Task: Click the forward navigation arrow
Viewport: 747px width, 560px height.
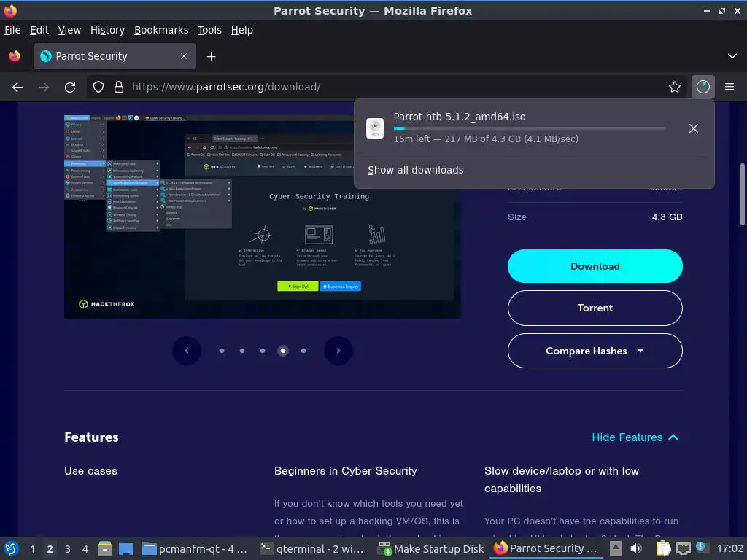Action: [43, 87]
